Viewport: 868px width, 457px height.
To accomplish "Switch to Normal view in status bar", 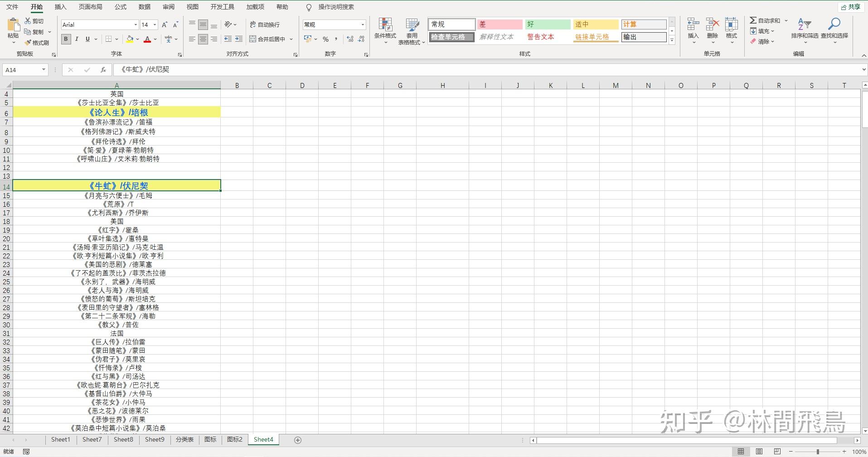I will click(741, 451).
